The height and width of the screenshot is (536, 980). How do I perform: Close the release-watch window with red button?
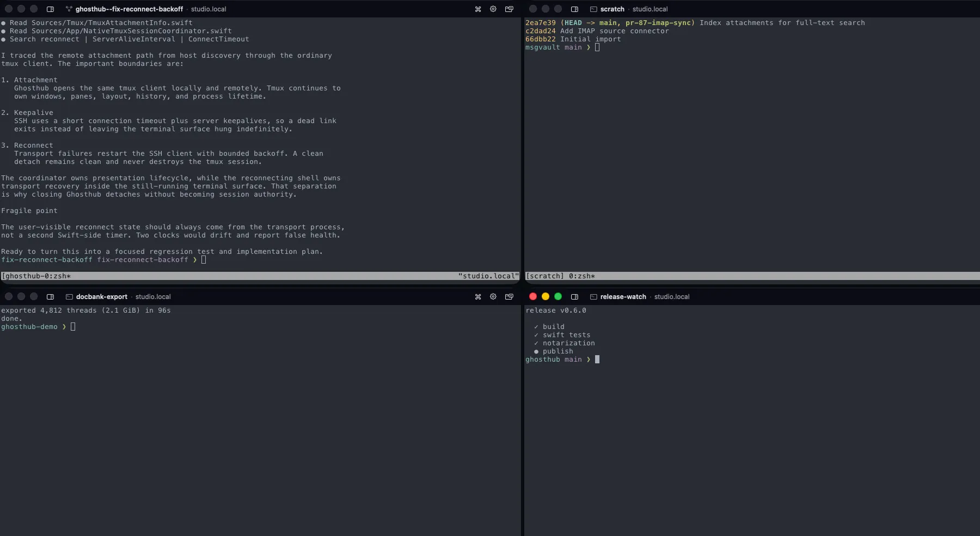coord(533,296)
